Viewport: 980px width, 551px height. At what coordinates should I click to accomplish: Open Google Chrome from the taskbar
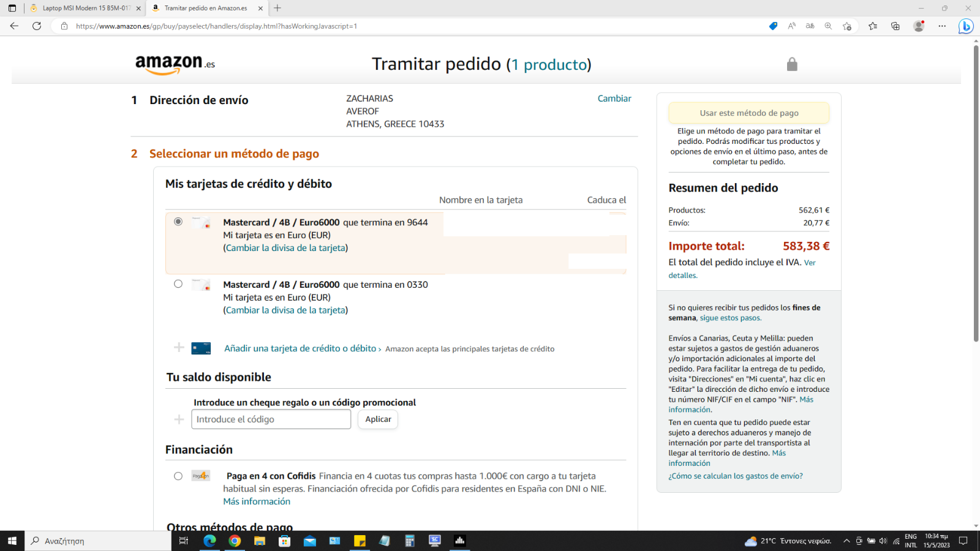[235, 541]
